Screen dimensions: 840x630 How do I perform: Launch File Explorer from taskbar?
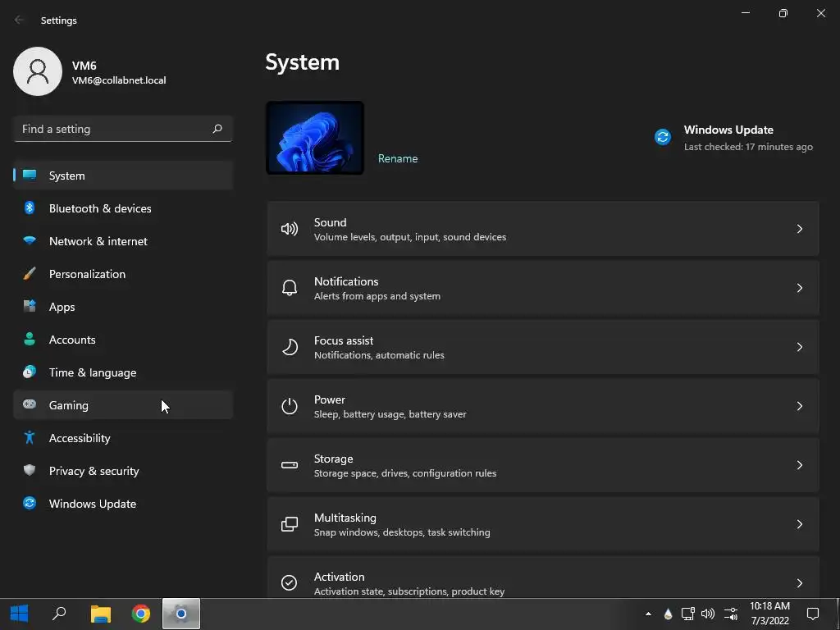(100, 614)
